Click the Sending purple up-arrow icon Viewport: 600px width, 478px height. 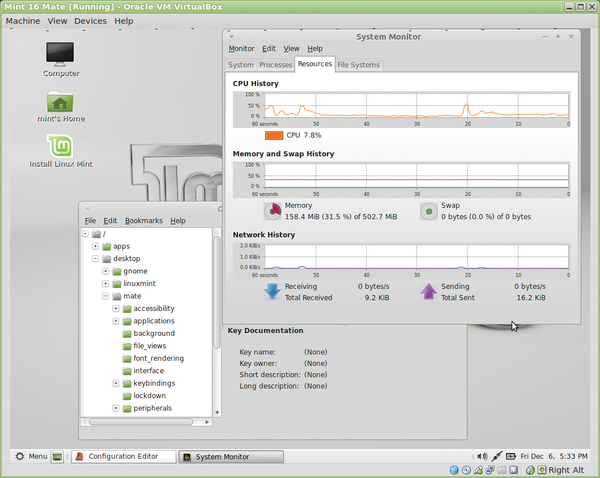[429, 291]
